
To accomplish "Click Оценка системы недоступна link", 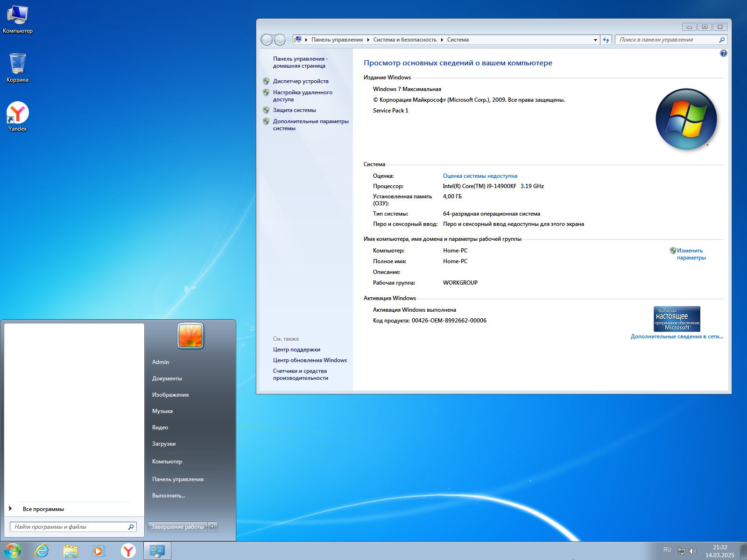I will click(480, 176).
